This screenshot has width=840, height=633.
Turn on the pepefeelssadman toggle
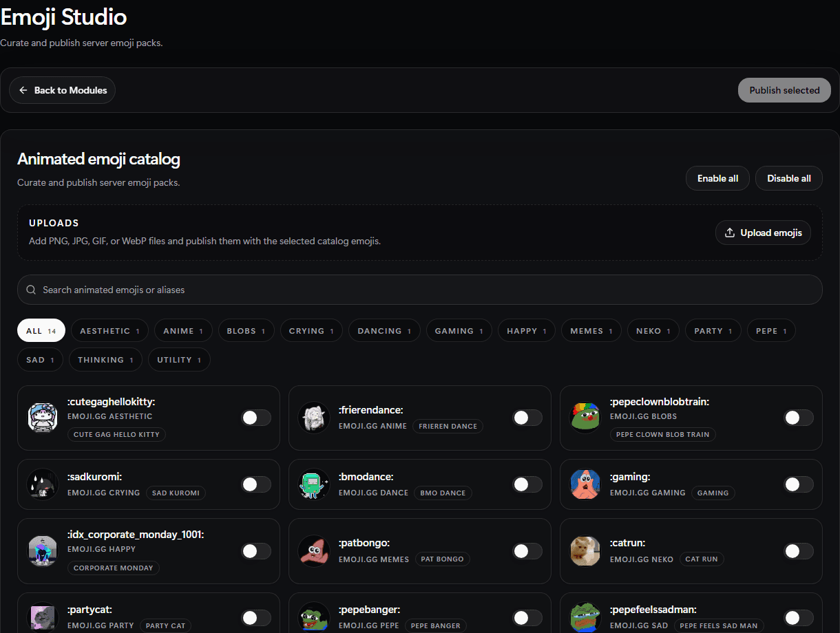(799, 618)
